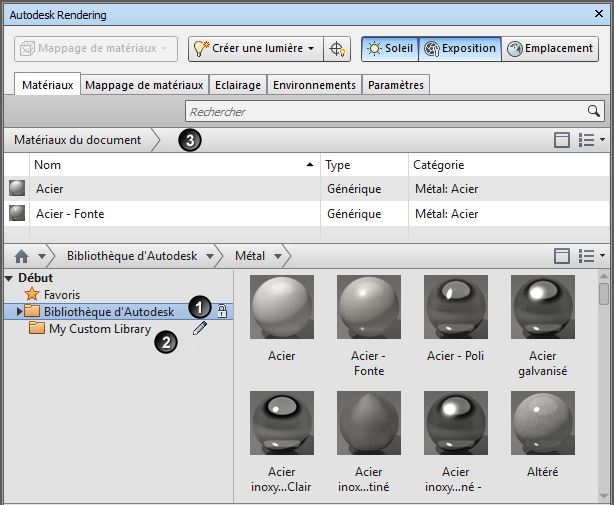The image size is (614, 505).
Task: Open Bibliothèque d'Autodesk breadcrumb dropdown arrow
Action: 210,256
